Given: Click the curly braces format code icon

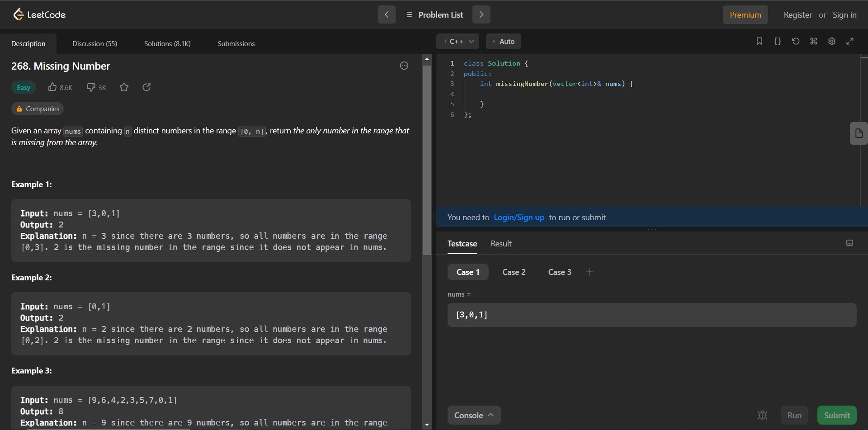Looking at the screenshot, I should point(778,41).
